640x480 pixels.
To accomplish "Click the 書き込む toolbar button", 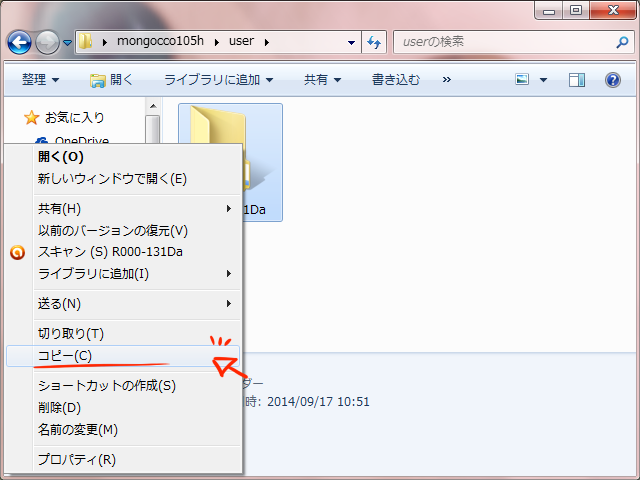I will coord(395,80).
